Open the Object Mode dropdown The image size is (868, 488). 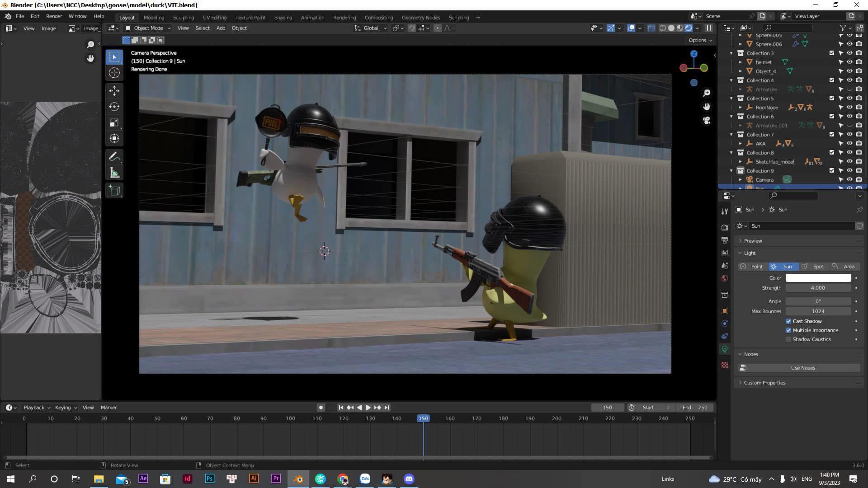pos(148,28)
